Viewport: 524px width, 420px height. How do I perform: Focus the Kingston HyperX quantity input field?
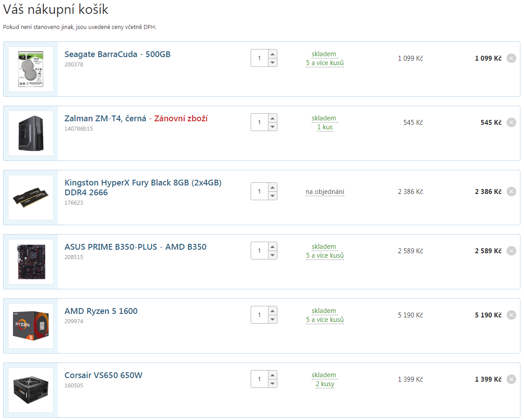point(260,192)
